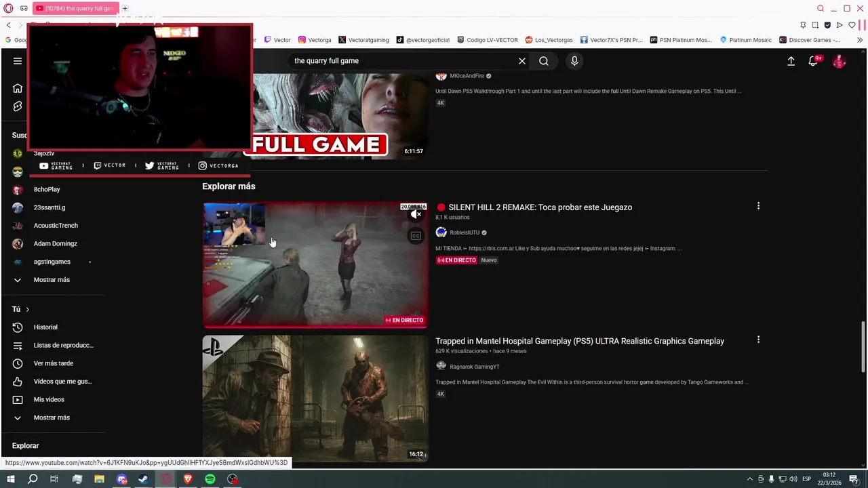Open Vector Twitch bookmark

[x=277, y=40]
